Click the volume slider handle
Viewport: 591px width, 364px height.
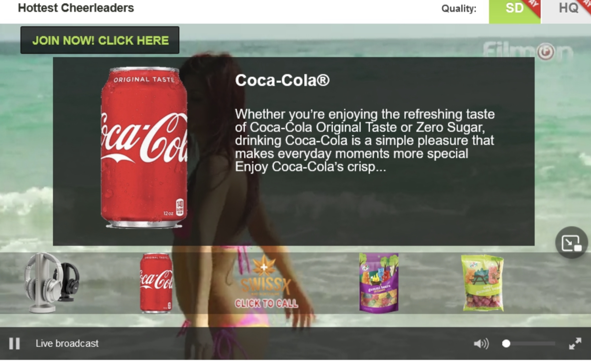pos(506,343)
